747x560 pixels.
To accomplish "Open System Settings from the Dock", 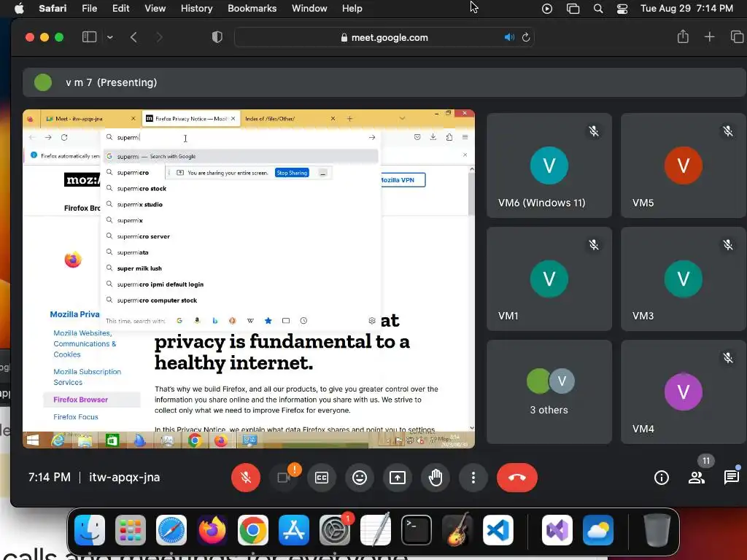I will 335,530.
